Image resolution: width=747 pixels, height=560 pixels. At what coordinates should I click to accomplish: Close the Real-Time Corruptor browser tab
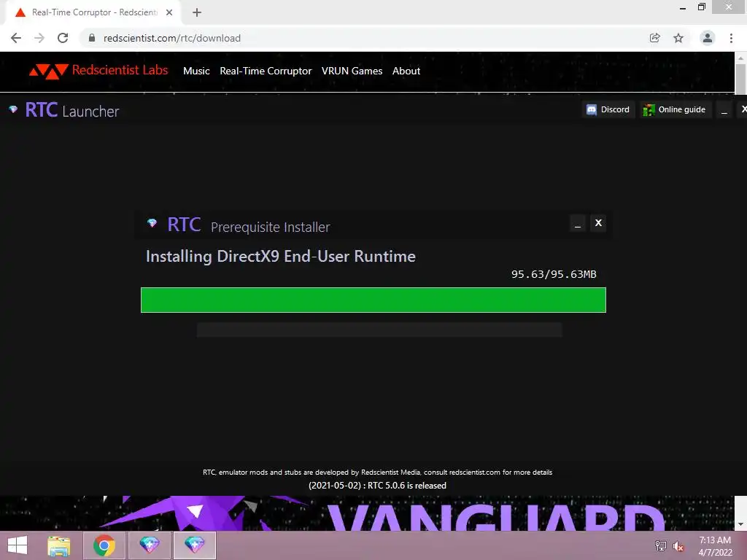point(169,12)
